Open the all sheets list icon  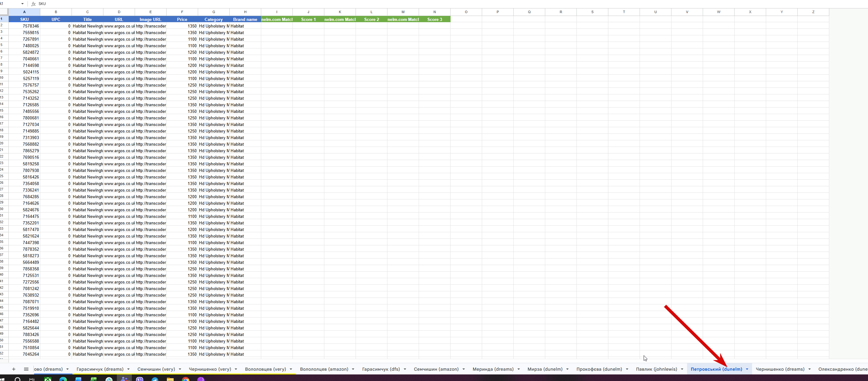point(26,369)
